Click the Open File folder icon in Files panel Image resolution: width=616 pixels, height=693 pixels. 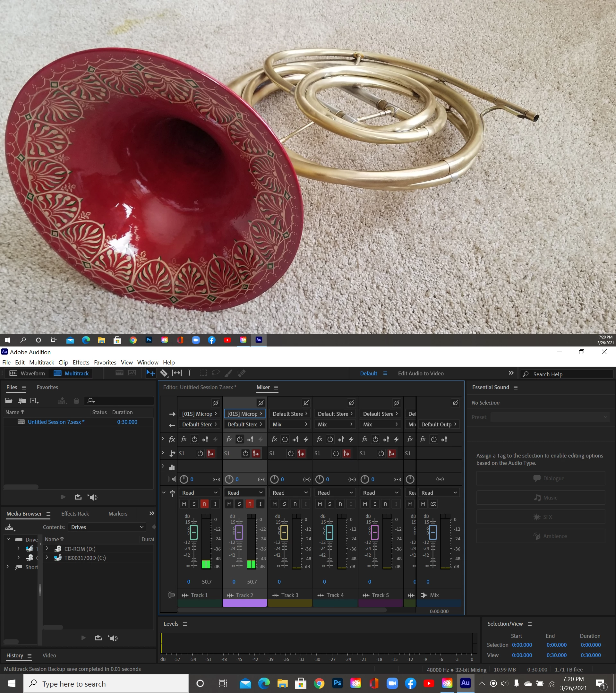(9, 401)
